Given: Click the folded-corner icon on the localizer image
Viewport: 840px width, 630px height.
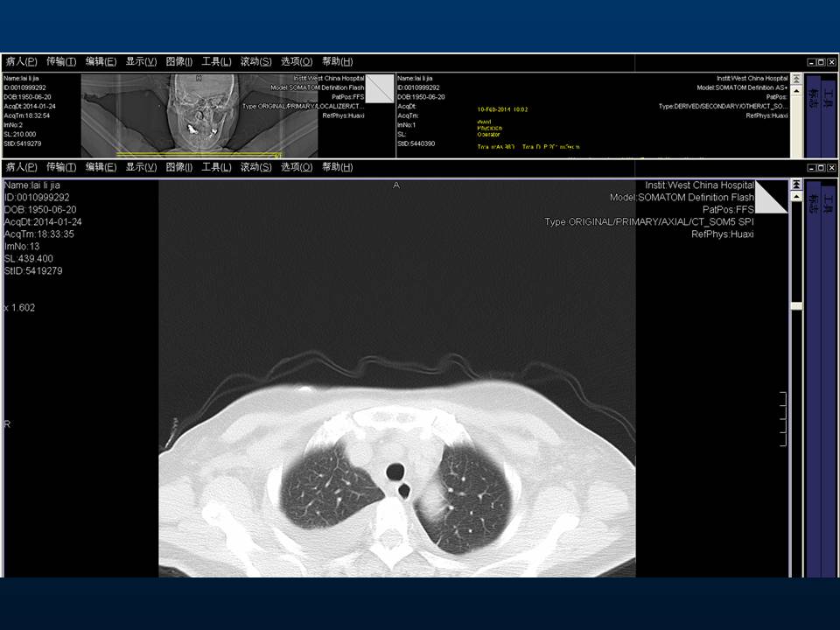Looking at the screenshot, I should (380, 88).
